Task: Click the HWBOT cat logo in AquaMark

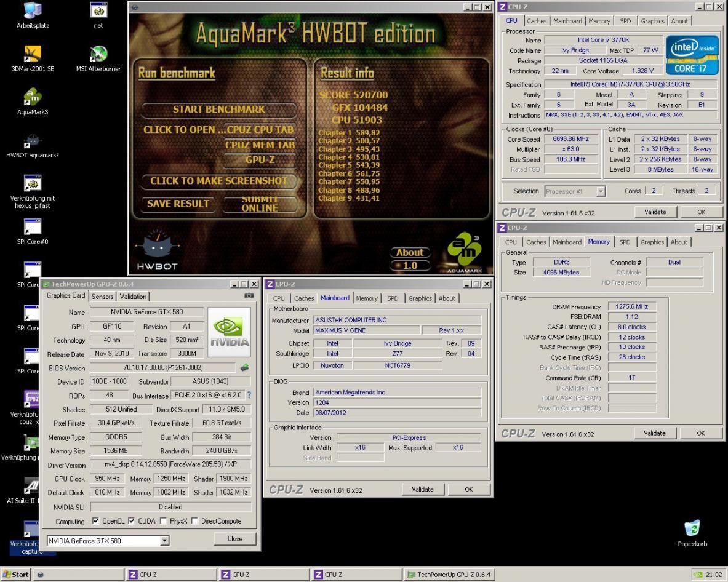Action: pos(158,250)
